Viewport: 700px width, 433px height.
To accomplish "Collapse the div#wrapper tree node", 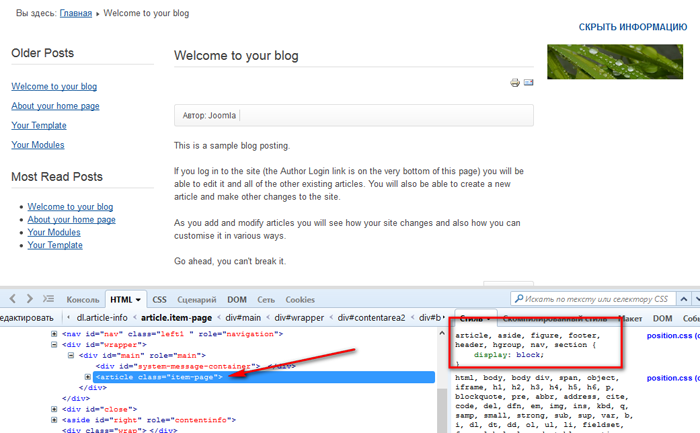I will tap(55, 344).
